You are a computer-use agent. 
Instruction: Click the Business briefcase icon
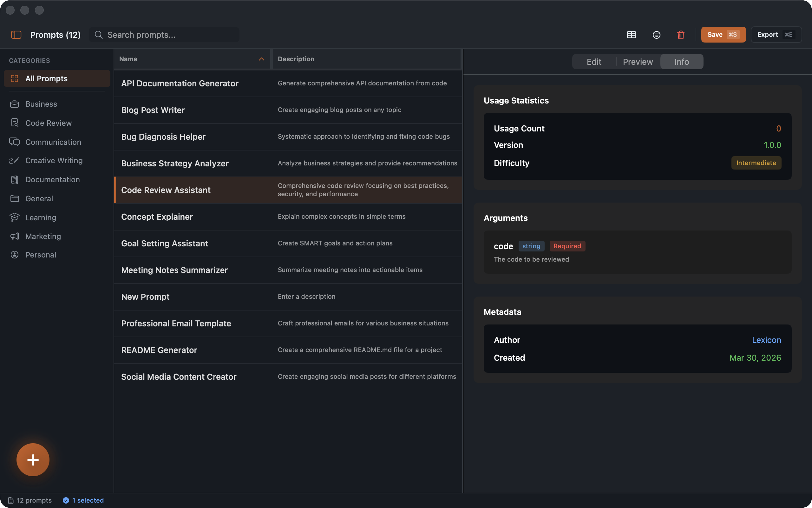14,104
